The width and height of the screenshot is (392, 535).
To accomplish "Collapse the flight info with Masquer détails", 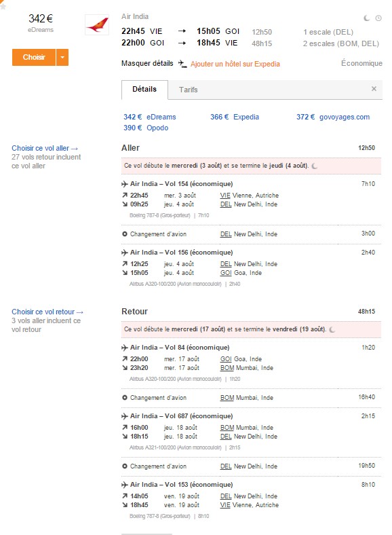I will point(147,63).
